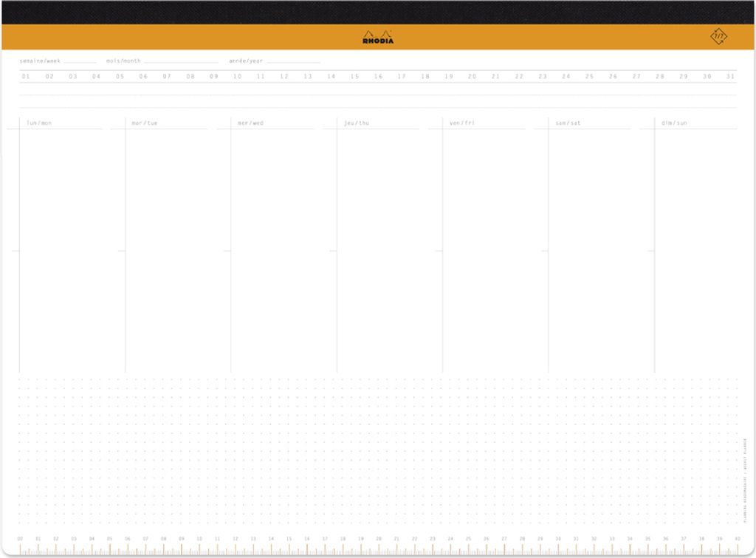
Task: Click the vertical planner text on right edge
Action: (746, 472)
